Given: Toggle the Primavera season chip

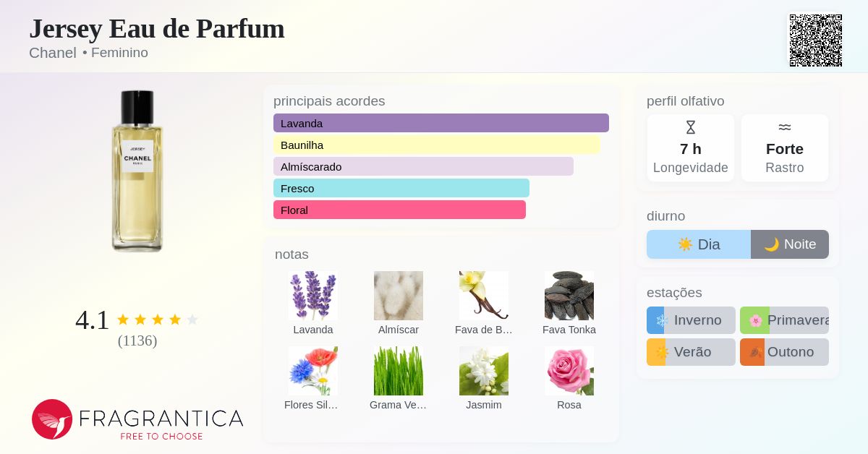Looking at the screenshot, I should (x=784, y=320).
